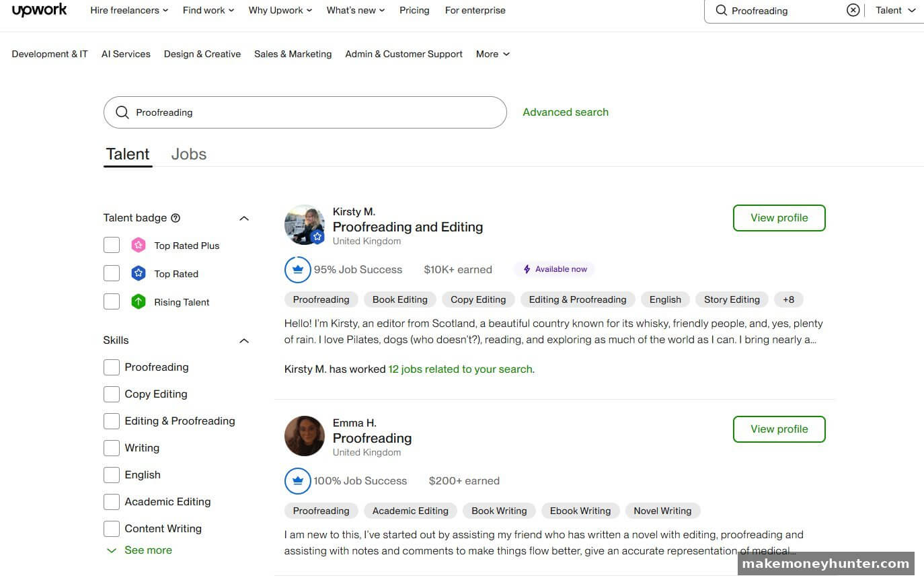924x582 pixels.
Task: Click Kirsty M.'s profile photo
Action: pyautogui.click(x=305, y=225)
